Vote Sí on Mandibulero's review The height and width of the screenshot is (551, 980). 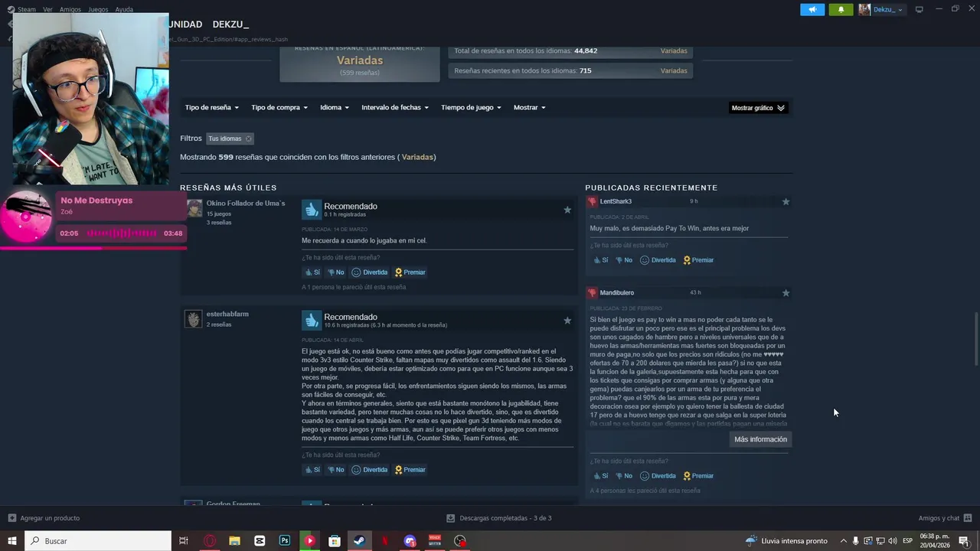[x=600, y=476]
